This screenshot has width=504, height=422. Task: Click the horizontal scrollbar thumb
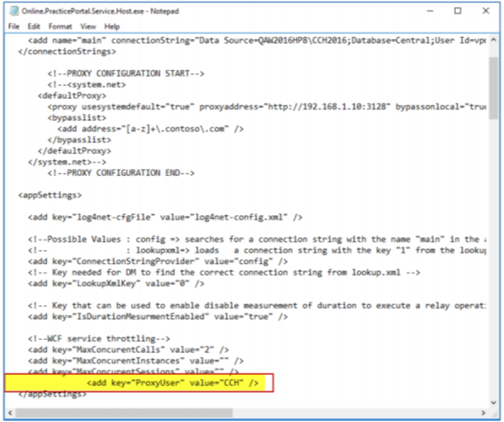[123, 412]
